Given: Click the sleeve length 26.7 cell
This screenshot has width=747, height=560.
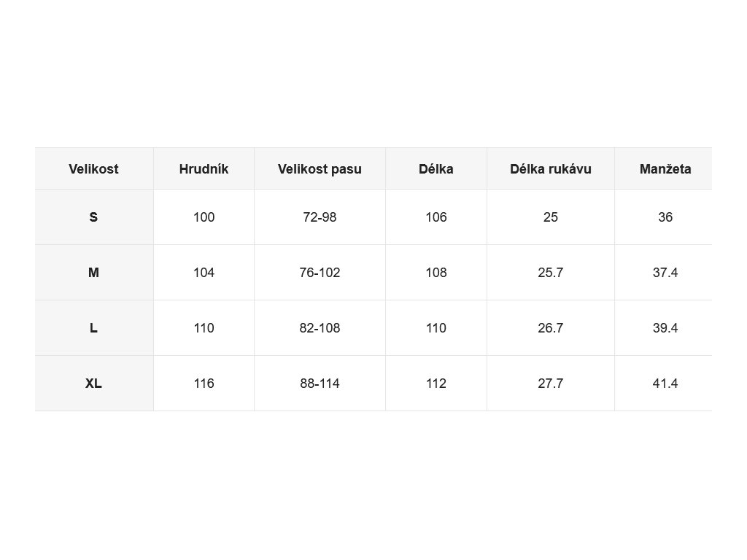Looking at the screenshot, I should pyautogui.click(x=551, y=328).
